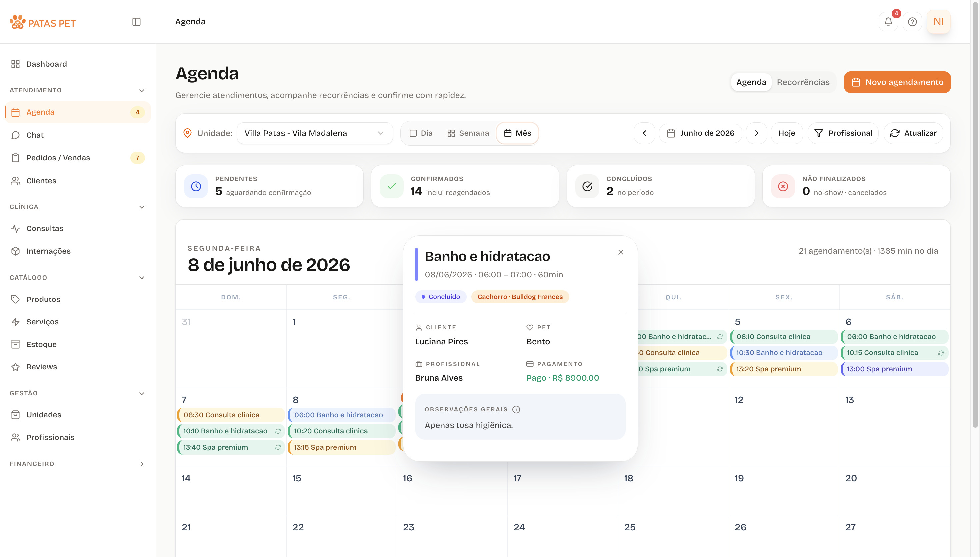Click the Patas Pet logo
The width and height of the screenshot is (980, 557).
43,23
